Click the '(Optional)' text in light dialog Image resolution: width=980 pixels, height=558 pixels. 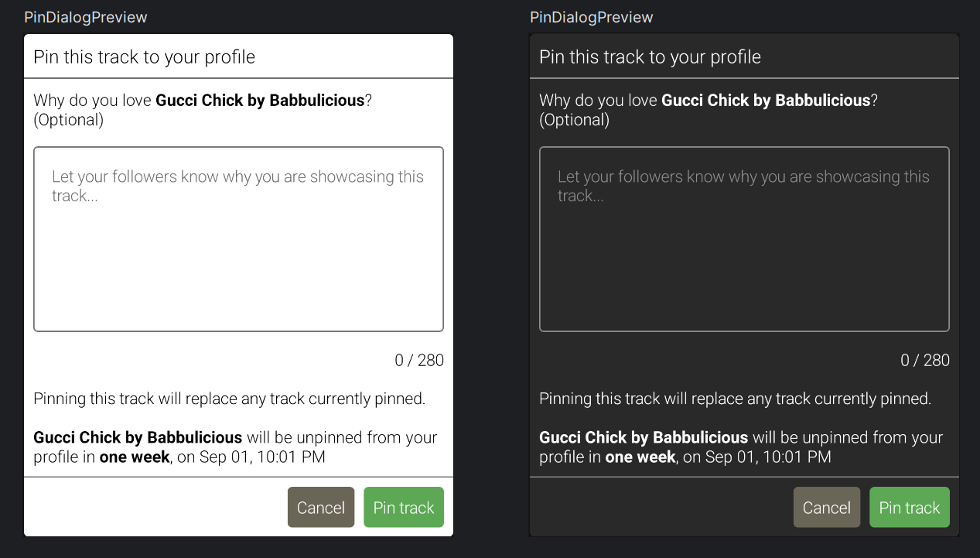69,120
